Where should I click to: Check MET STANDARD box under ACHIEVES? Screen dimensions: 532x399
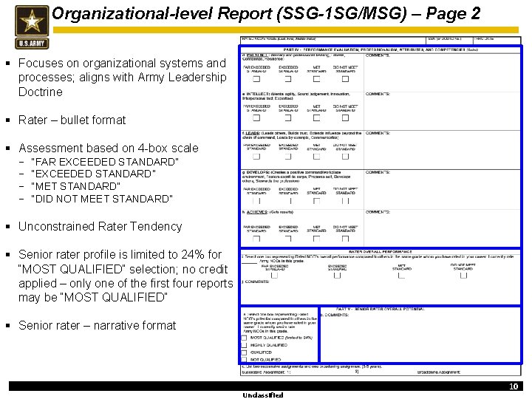[316, 239]
